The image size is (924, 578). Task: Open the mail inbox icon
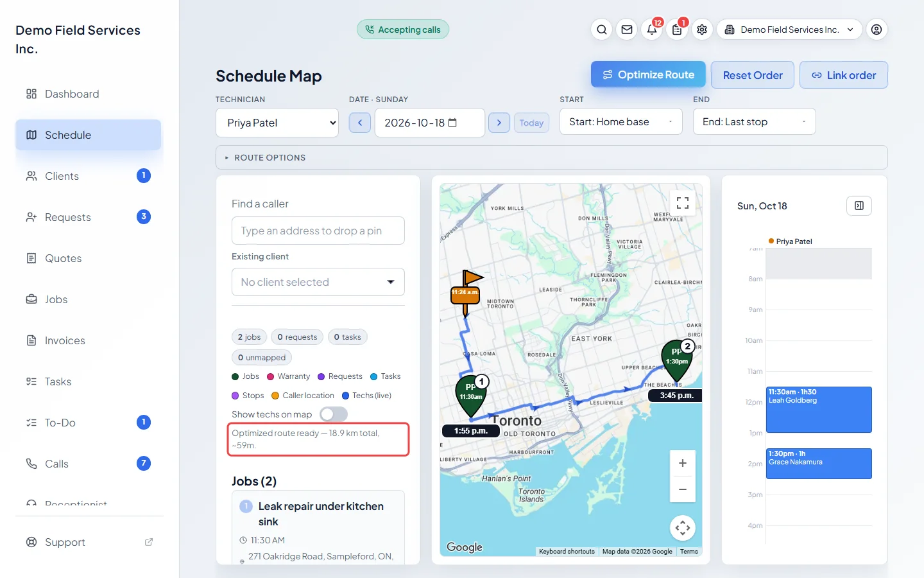pyautogui.click(x=627, y=30)
